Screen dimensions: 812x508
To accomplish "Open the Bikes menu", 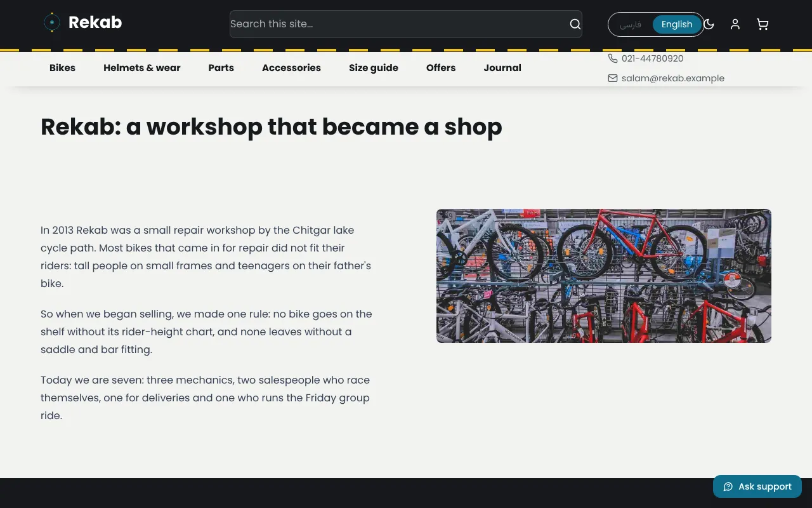I will pyautogui.click(x=62, y=68).
